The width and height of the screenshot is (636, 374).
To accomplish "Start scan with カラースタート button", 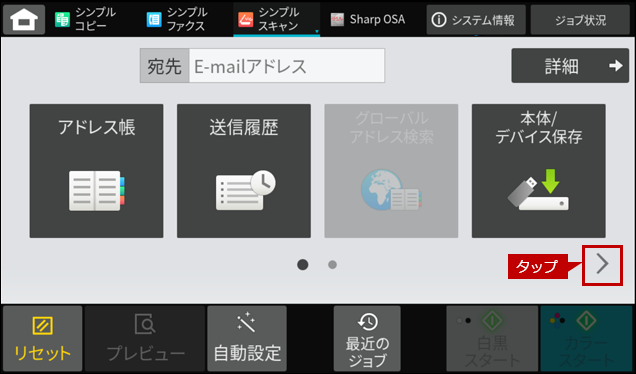I will coord(586,339).
